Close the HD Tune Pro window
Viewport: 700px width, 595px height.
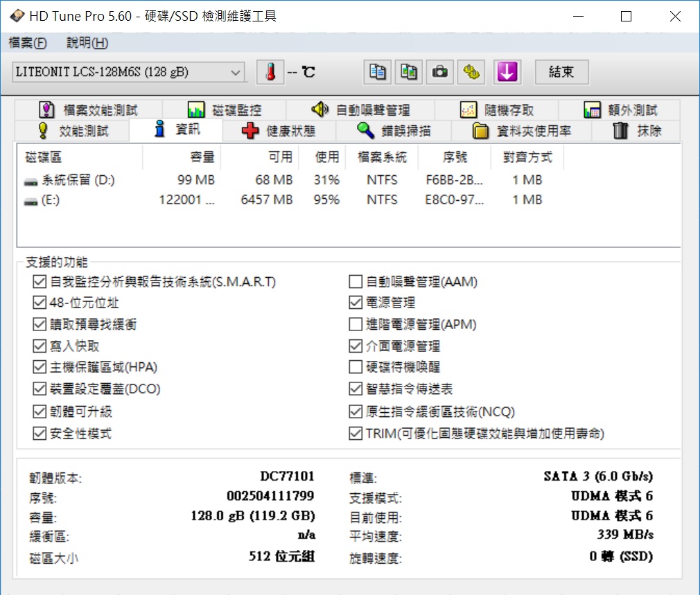(676, 16)
